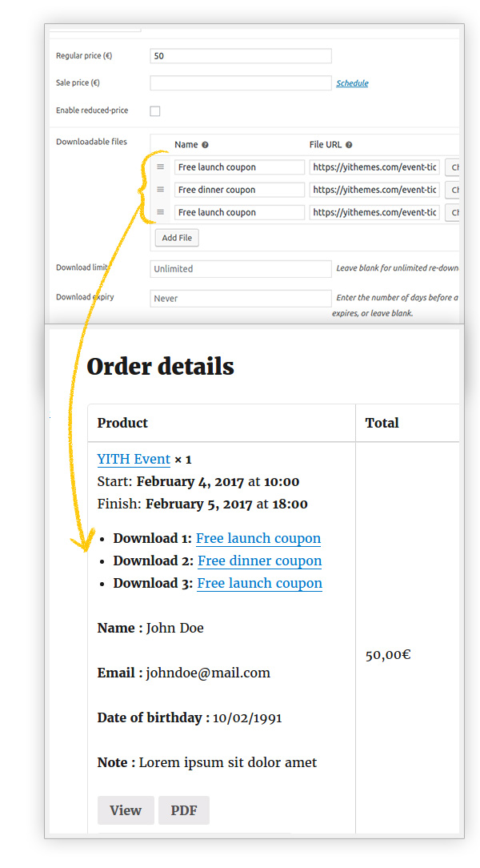
Task: Click drag handle of first downloadable file row
Action: tap(160, 167)
